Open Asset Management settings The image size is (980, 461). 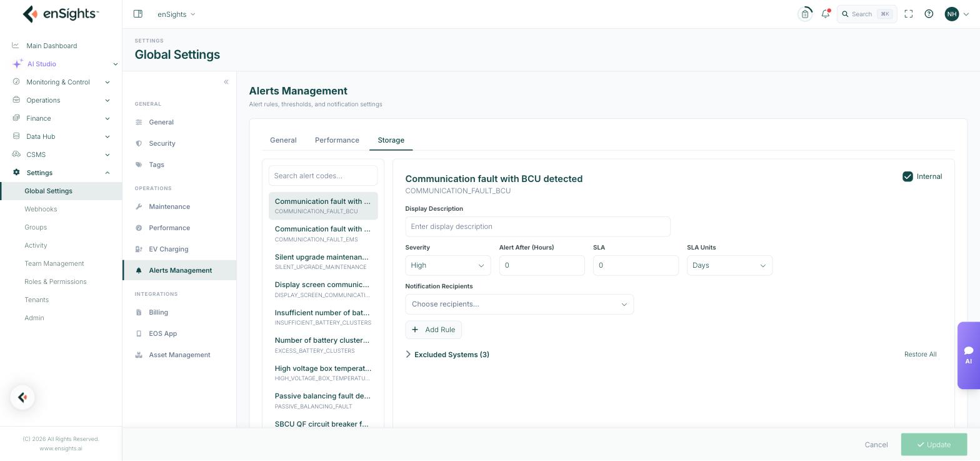tap(179, 355)
